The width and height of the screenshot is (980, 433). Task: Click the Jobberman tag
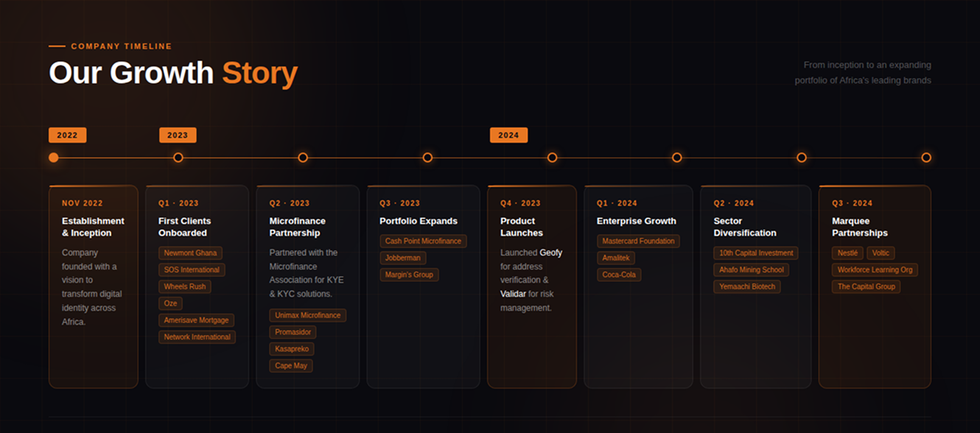tap(403, 258)
